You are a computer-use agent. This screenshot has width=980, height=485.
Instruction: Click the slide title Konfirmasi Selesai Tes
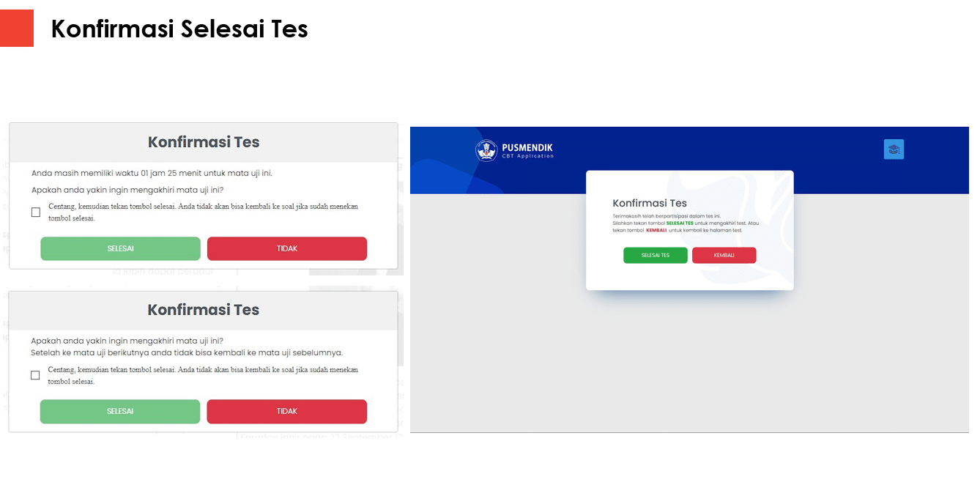pyautogui.click(x=179, y=29)
